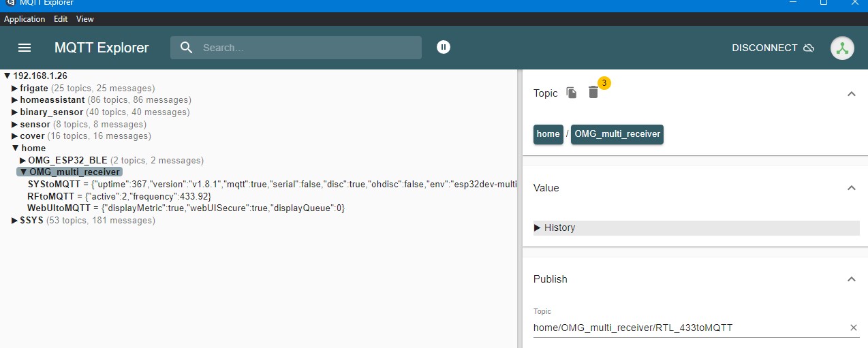Expand the frigate topic node
Viewport: 868px width, 348px height.
coord(15,89)
